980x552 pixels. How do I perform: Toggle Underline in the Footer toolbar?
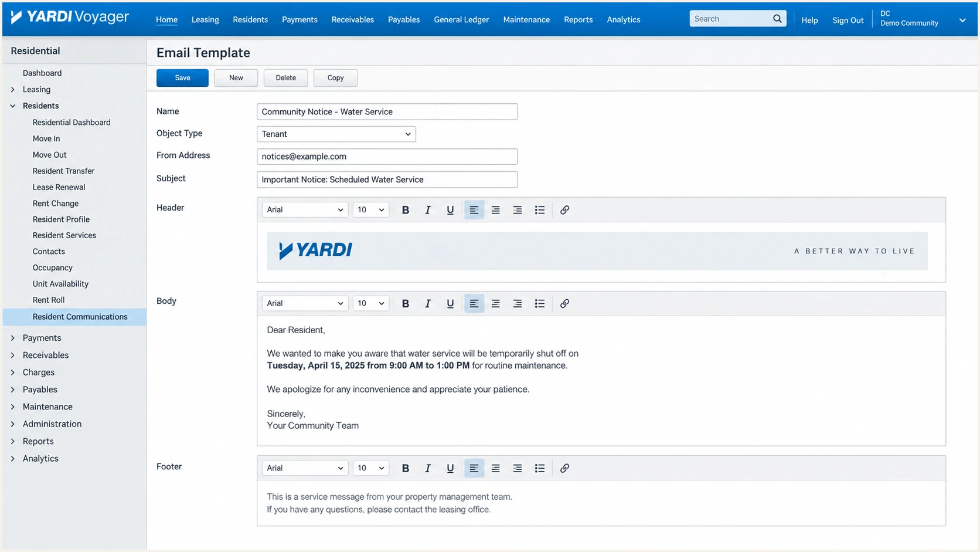[x=450, y=468]
